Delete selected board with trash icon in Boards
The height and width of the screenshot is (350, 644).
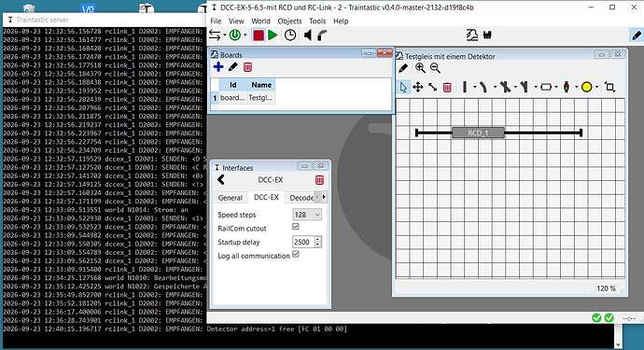pos(247,67)
